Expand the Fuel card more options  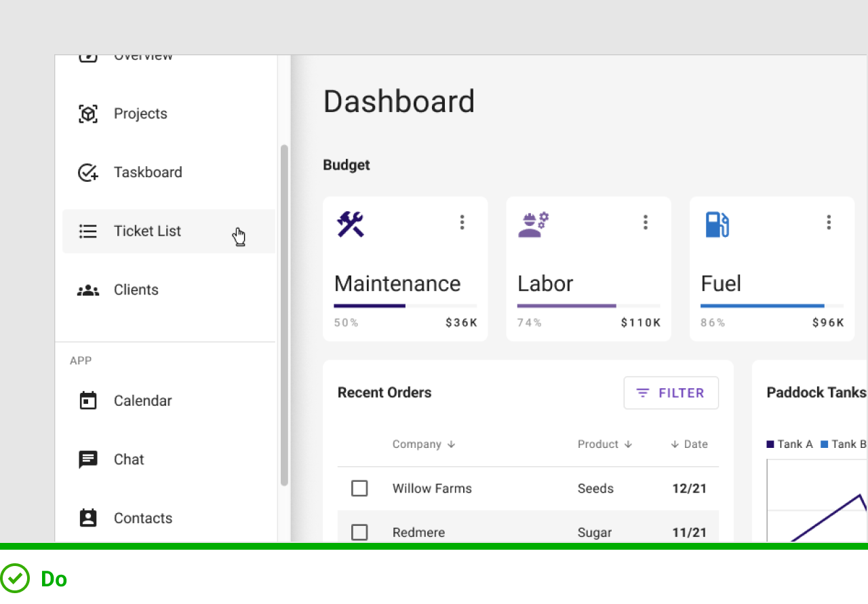(829, 222)
